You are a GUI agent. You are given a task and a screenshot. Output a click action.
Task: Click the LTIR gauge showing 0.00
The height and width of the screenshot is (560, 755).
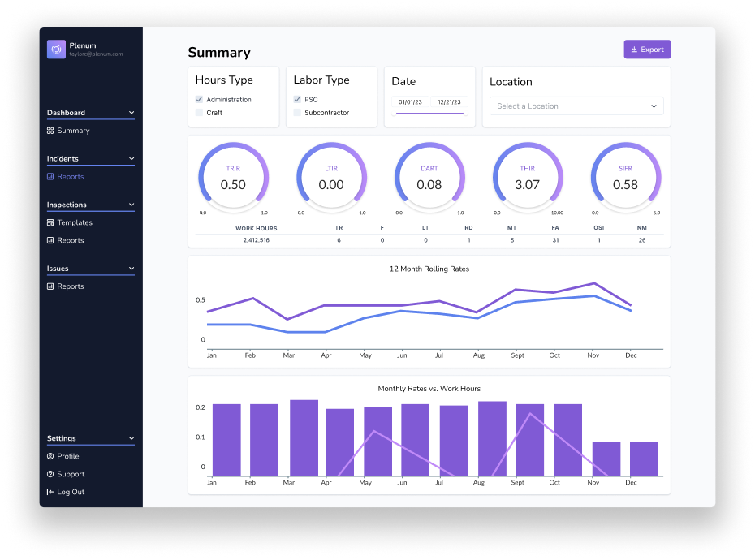click(331, 178)
